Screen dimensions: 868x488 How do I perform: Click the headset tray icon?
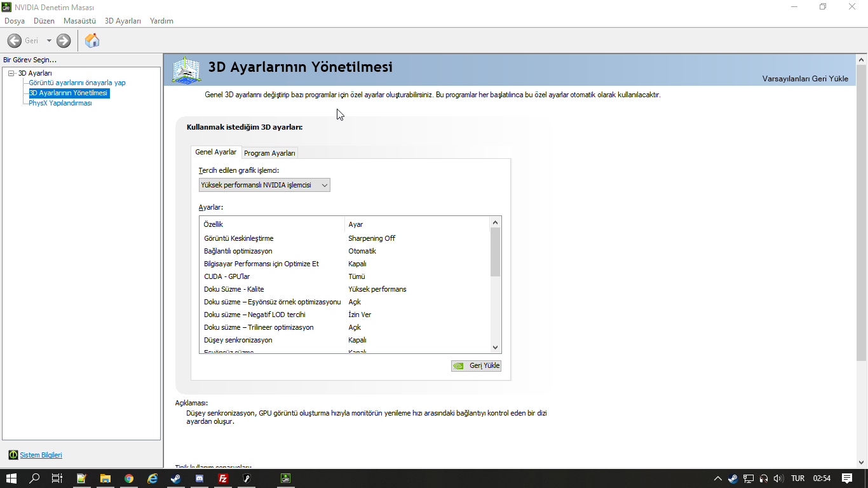(764, 478)
